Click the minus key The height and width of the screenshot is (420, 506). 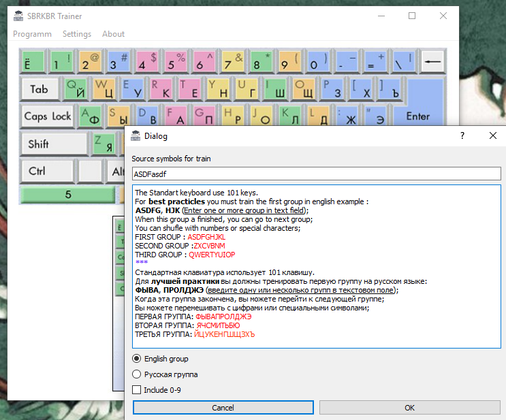(x=347, y=61)
